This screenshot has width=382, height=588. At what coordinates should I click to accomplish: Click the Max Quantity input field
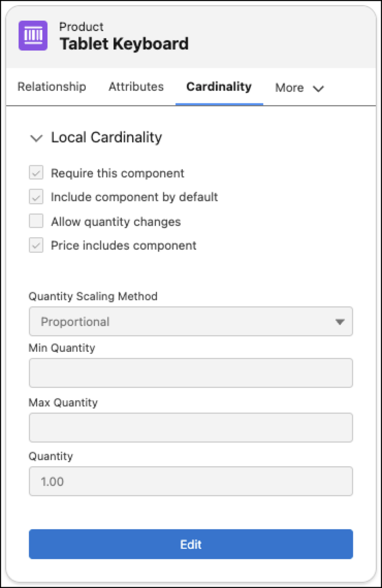click(x=191, y=428)
